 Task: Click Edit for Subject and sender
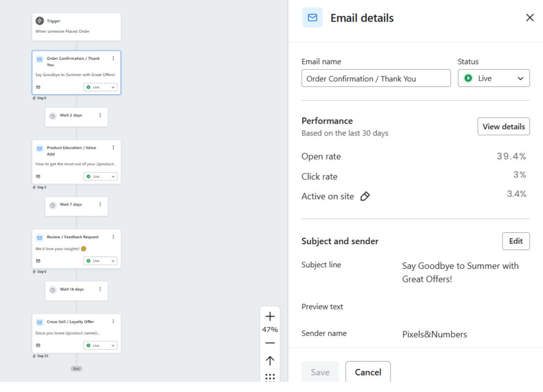pyautogui.click(x=515, y=241)
